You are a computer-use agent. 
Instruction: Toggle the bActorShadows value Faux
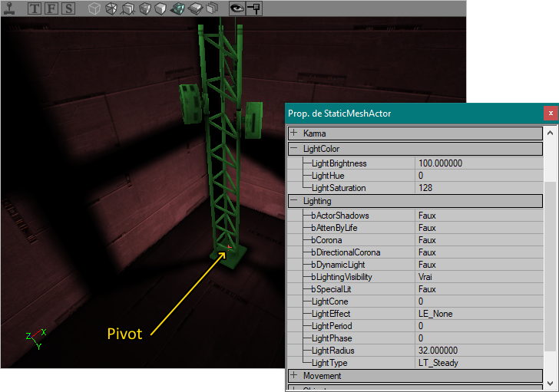click(478, 216)
